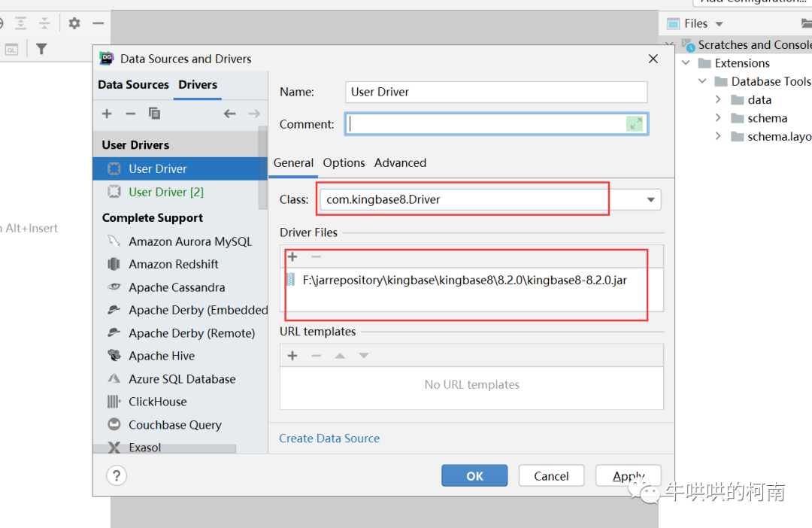Click the driver list vertical scrollbar
812x528 pixels.
pos(262,168)
